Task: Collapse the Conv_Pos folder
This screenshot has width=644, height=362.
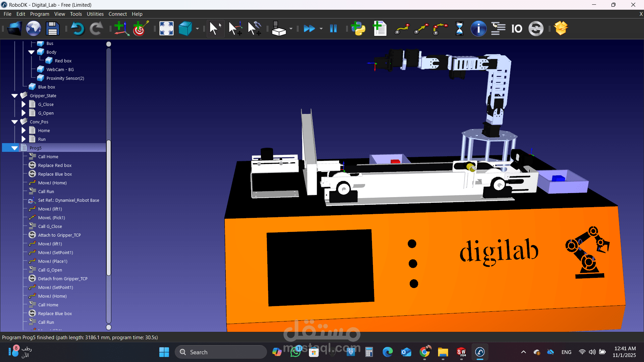Action: pos(14,122)
